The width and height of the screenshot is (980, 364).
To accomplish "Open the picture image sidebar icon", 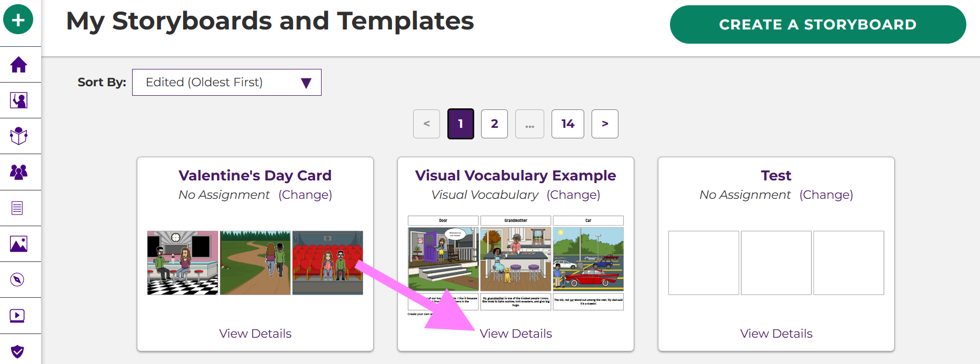I will click(x=18, y=244).
